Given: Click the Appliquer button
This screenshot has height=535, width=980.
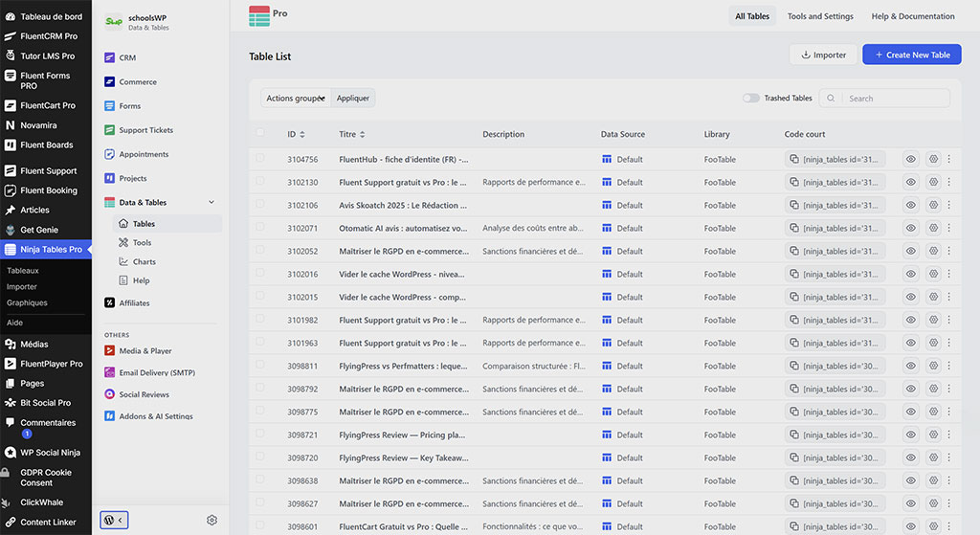Looking at the screenshot, I should pyautogui.click(x=353, y=99).
